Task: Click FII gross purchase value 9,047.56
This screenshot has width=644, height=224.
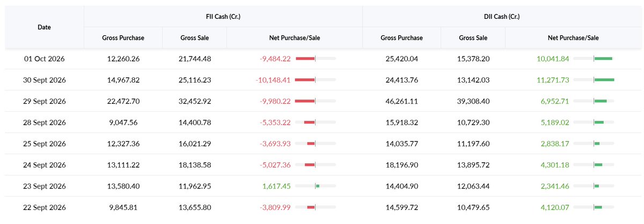Action: tap(123, 122)
